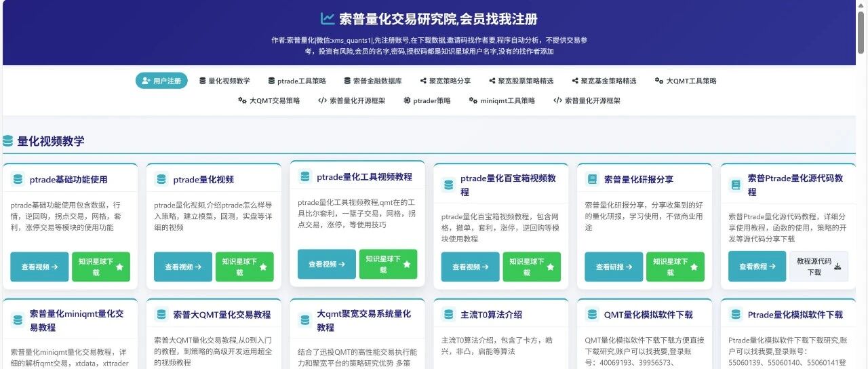Open the ptrade基础功能使用 card title
Viewport: 868px width, 369px height.
click(x=68, y=180)
